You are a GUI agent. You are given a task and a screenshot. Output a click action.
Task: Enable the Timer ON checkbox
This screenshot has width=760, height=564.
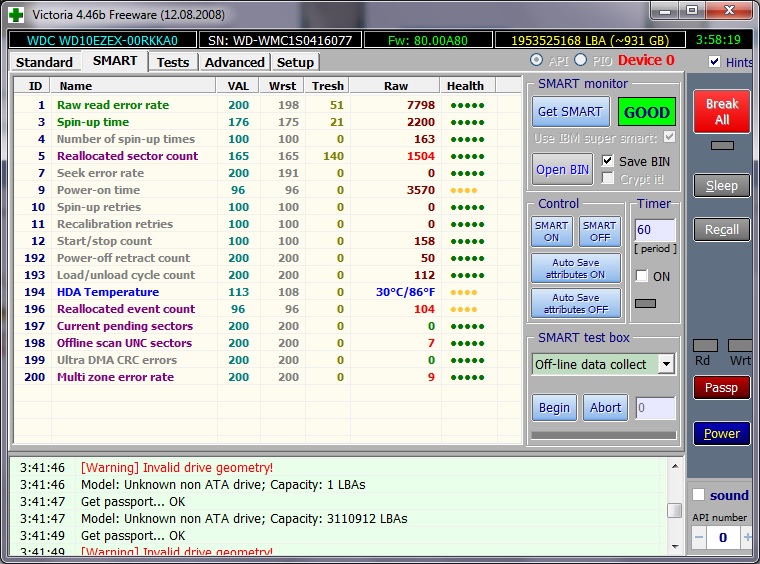[x=642, y=276]
